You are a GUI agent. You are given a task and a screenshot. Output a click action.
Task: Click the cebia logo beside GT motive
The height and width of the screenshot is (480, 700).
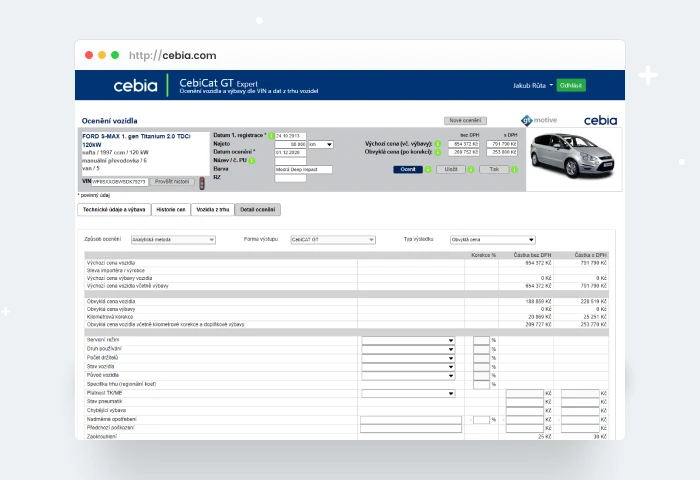tap(600, 120)
